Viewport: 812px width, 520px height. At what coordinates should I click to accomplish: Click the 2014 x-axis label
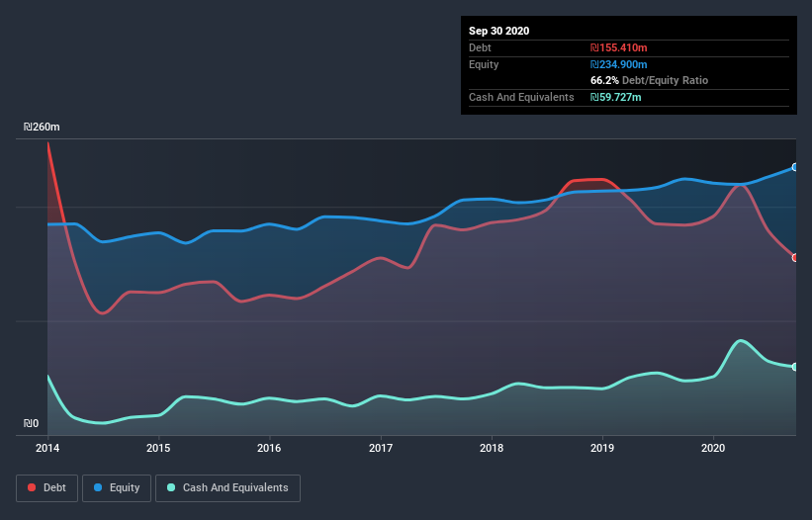pyautogui.click(x=47, y=448)
